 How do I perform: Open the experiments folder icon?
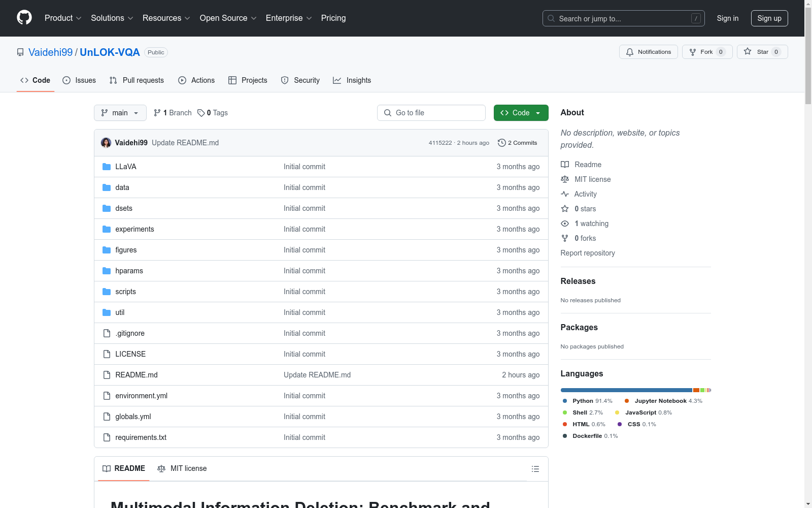point(107,229)
